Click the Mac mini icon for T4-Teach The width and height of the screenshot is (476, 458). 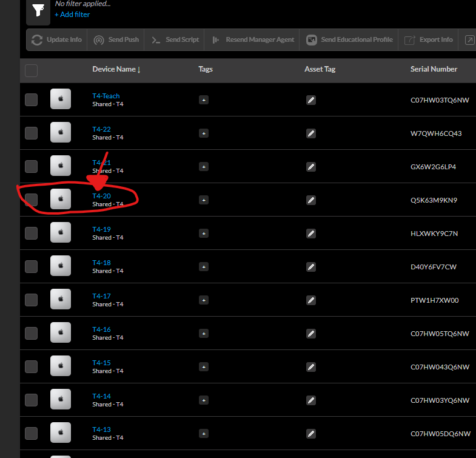point(61,99)
